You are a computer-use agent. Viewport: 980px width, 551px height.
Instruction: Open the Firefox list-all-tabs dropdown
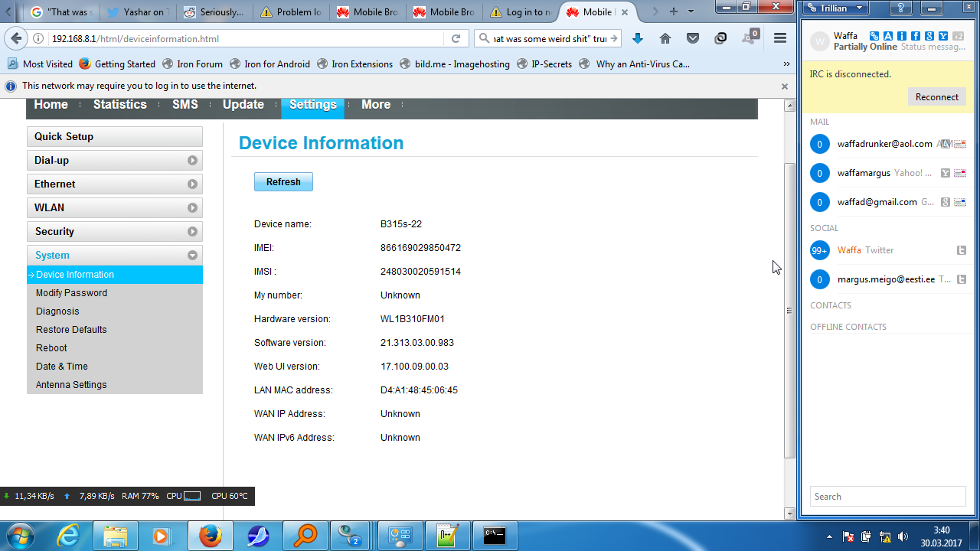pos(691,11)
